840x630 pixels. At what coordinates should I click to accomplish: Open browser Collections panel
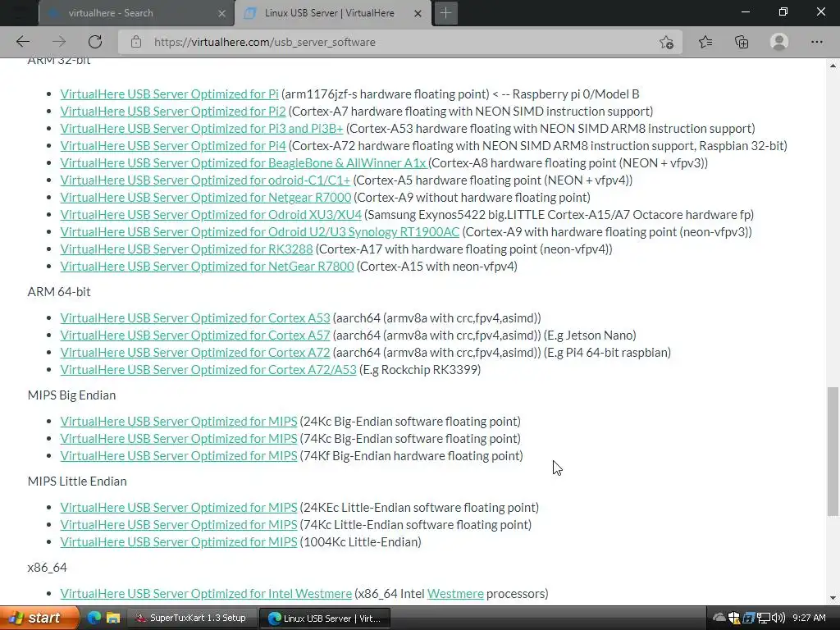[x=742, y=42]
